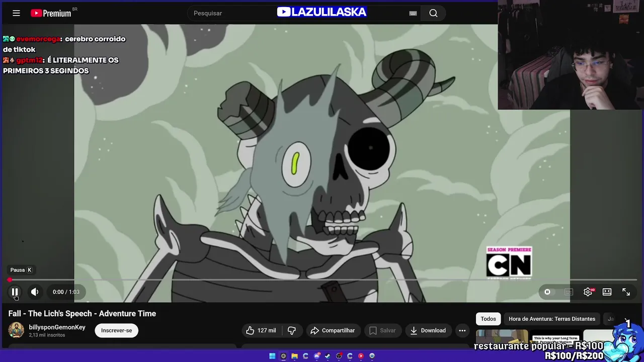This screenshot has height=362, width=644.
Task: Click the active browser icon on taskbar
Action: click(x=283, y=356)
